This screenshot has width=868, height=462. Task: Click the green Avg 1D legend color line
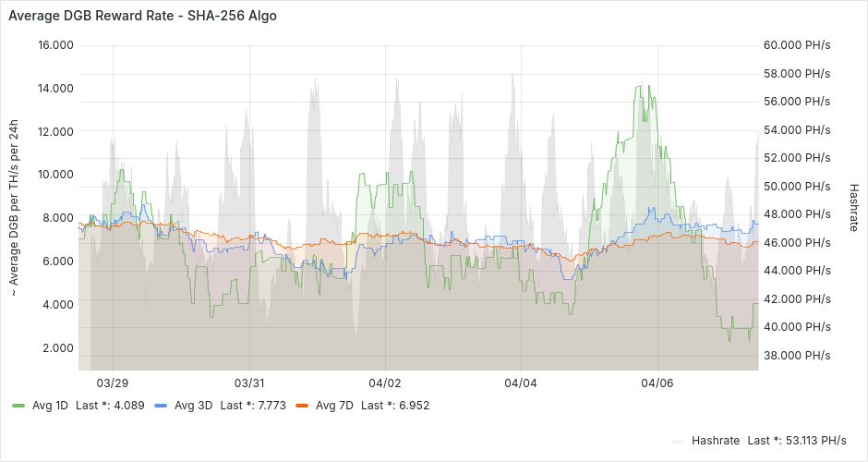coord(18,405)
